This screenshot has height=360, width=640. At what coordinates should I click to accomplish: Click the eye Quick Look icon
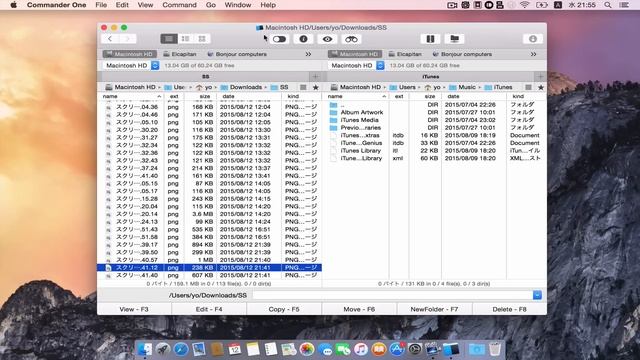pos(327,39)
